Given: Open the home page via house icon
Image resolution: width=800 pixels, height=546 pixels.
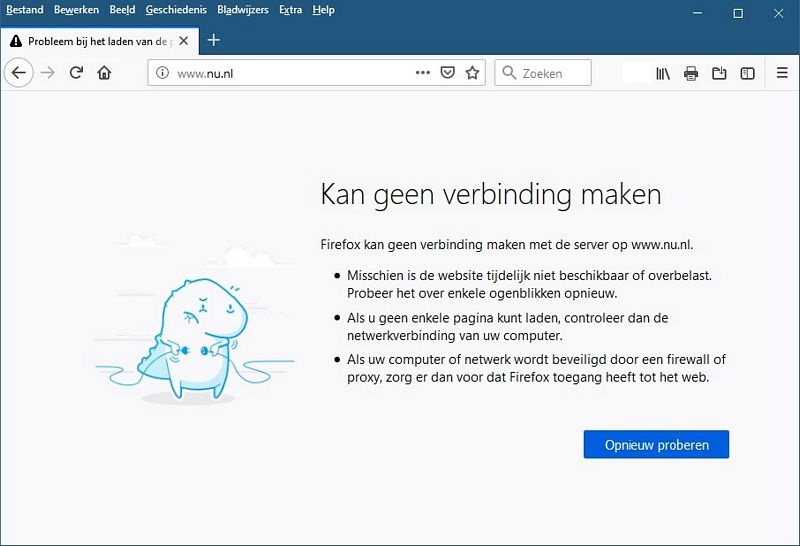Looking at the screenshot, I should coord(105,73).
